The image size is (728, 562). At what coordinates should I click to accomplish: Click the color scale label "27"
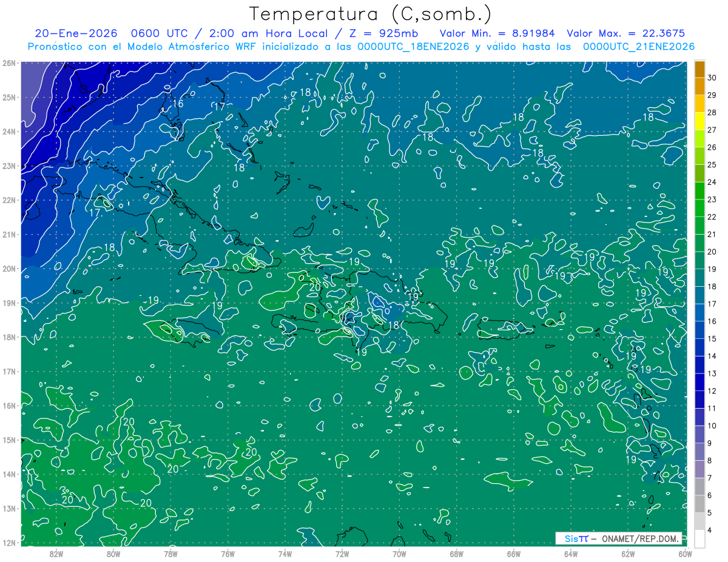712,130
